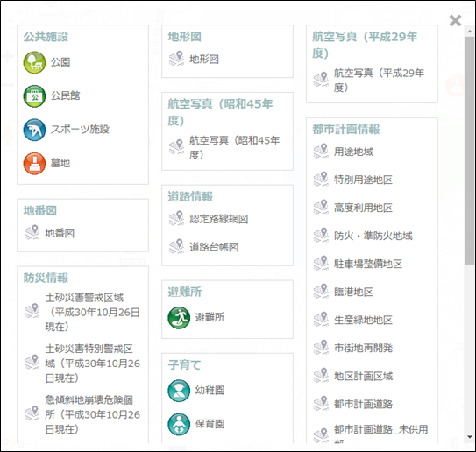The height and width of the screenshot is (452, 476).
Task: Click layer icon beside 土砂災害警戒区域
Action: [32, 311]
